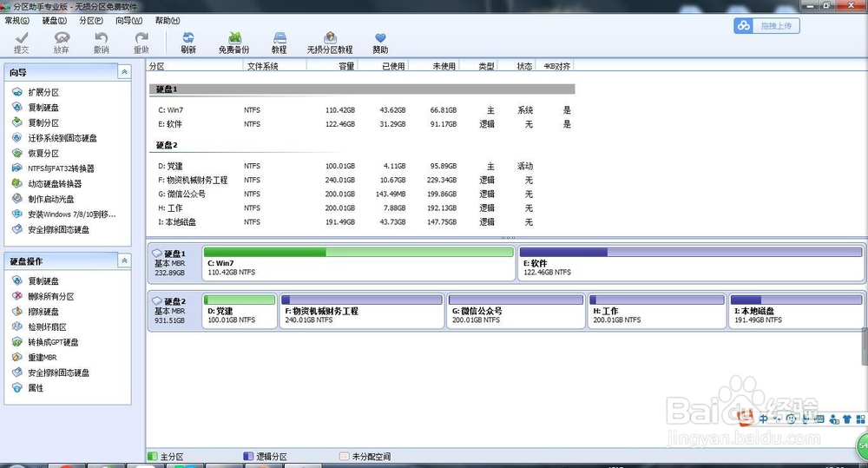Open the 动态硬盘转换器 icon
The height and width of the screenshot is (468, 868).
pos(17,183)
